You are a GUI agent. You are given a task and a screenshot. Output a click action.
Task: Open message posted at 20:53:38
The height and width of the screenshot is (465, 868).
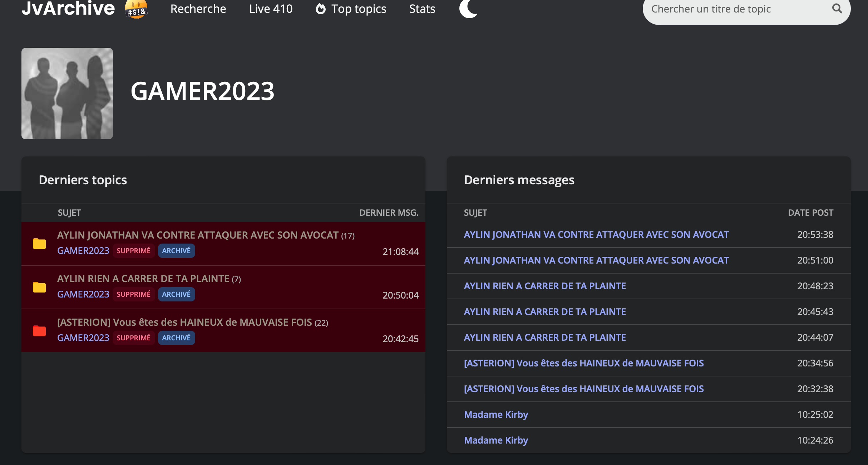coord(596,235)
